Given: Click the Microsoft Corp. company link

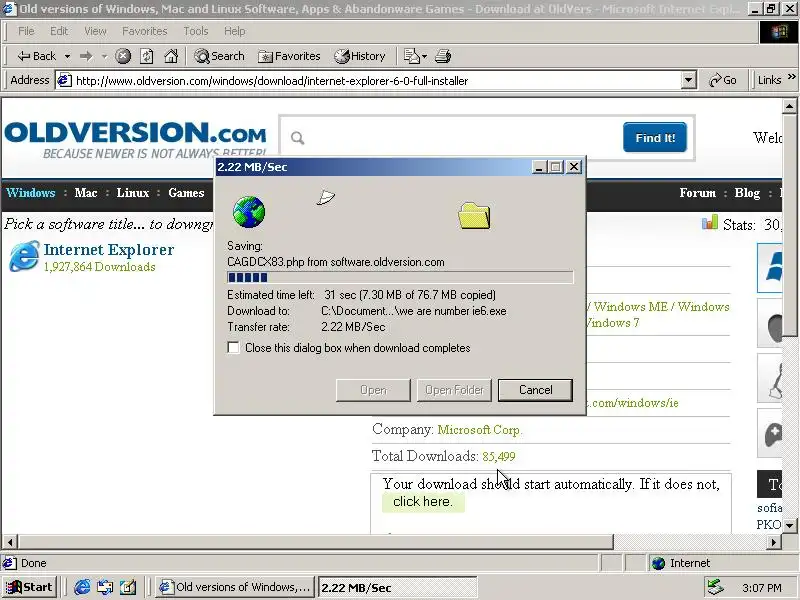Looking at the screenshot, I should click(x=480, y=430).
